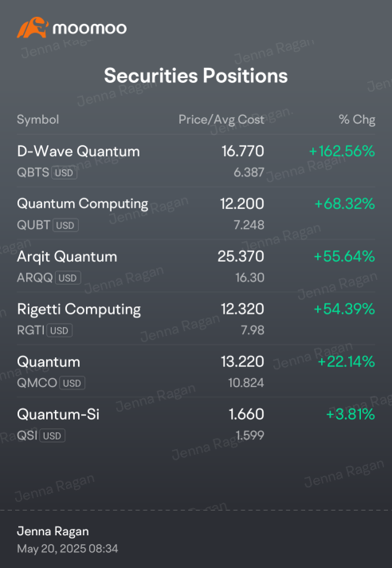Click the USD badge next to QUBT

point(65,225)
